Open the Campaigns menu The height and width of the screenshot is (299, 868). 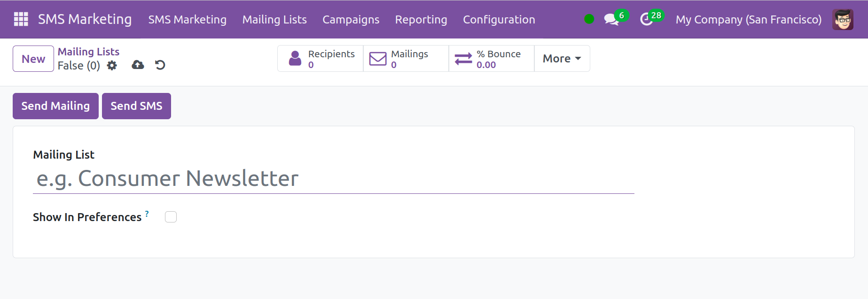point(351,19)
